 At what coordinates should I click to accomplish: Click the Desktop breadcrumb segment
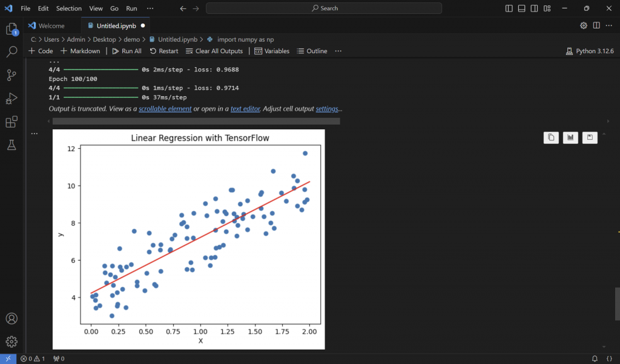104,39
